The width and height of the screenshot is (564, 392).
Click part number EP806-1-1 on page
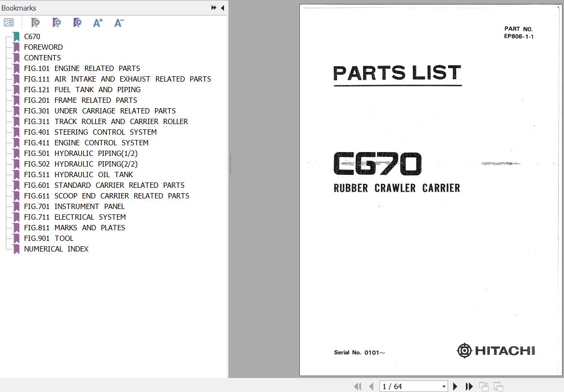[x=519, y=36]
